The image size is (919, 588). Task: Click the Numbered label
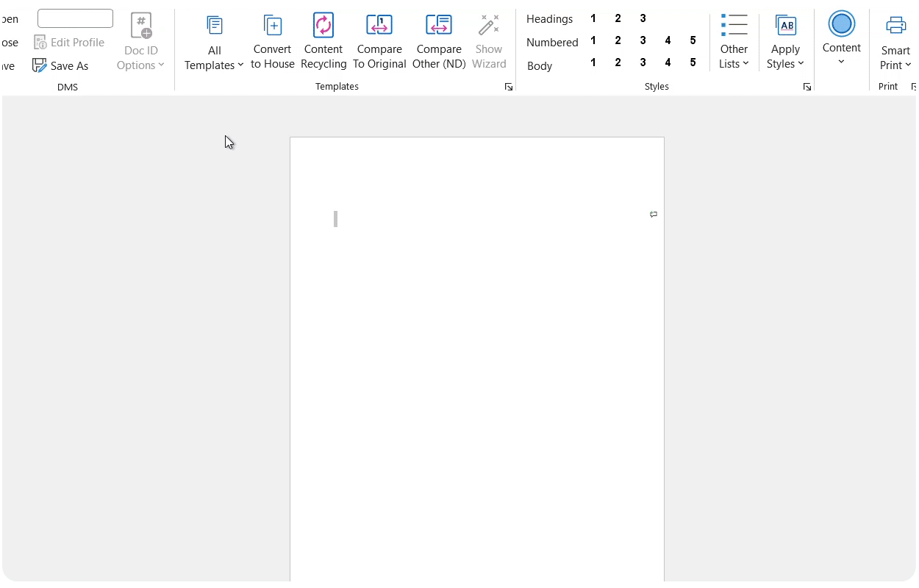pyautogui.click(x=552, y=43)
